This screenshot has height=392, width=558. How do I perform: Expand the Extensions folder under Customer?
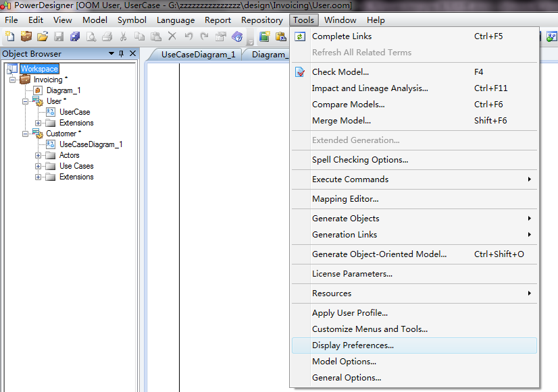(x=38, y=177)
